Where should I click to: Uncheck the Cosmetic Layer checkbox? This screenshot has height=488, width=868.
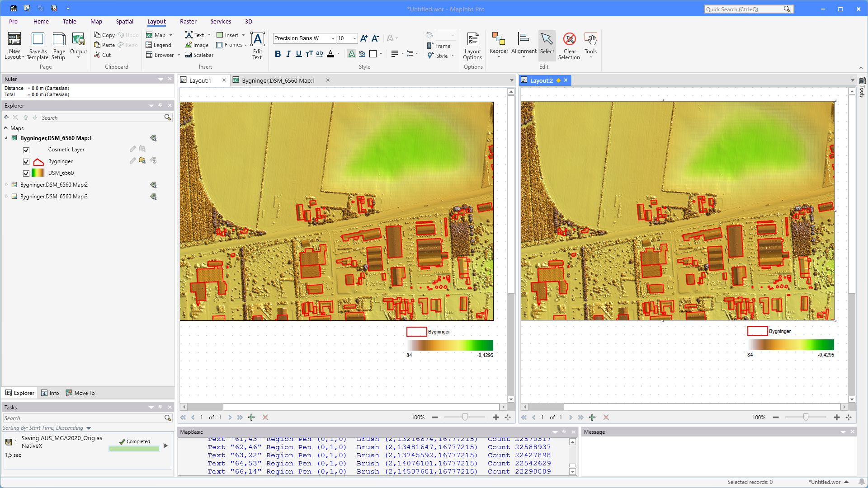26,150
